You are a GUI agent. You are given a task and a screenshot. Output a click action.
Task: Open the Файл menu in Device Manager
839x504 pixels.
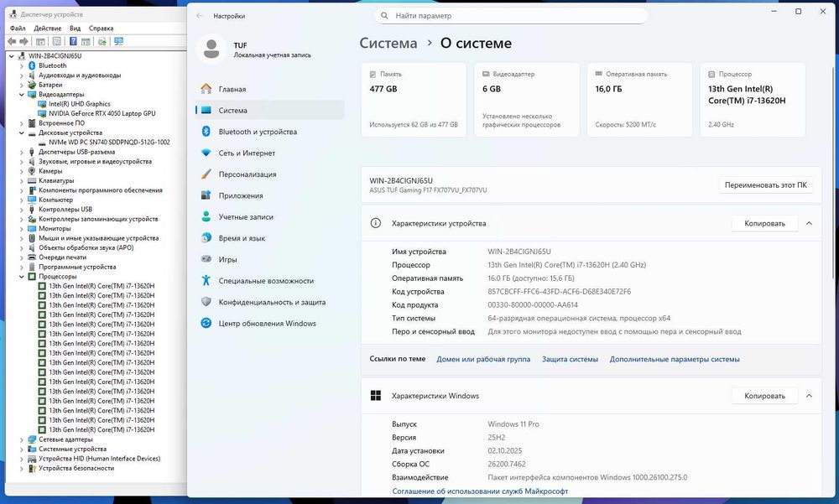click(x=18, y=28)
